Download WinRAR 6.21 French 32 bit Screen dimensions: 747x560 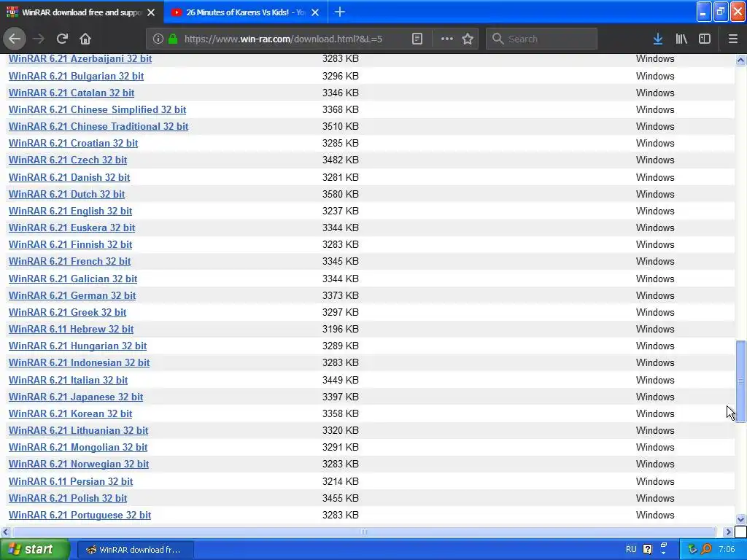click(69, 261)
